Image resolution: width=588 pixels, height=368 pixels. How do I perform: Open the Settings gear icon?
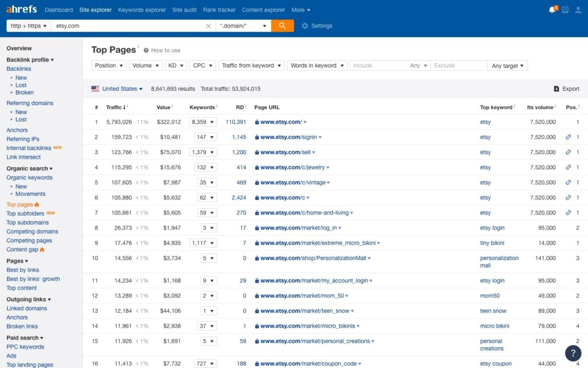(305, 26)
